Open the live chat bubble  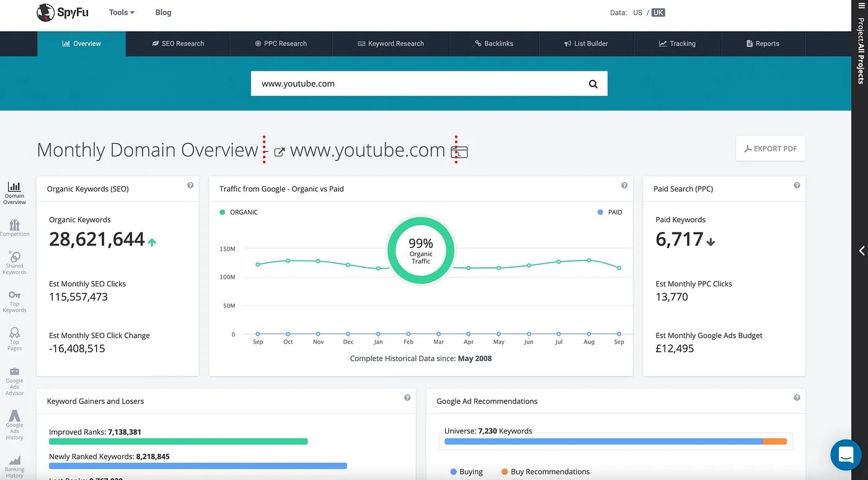[x=846, y=455]
